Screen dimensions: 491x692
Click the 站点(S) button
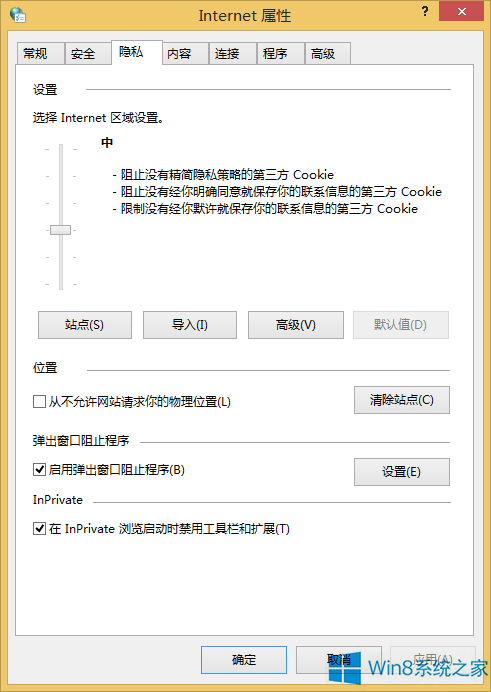pyautogui.click(x=85, y=325)
